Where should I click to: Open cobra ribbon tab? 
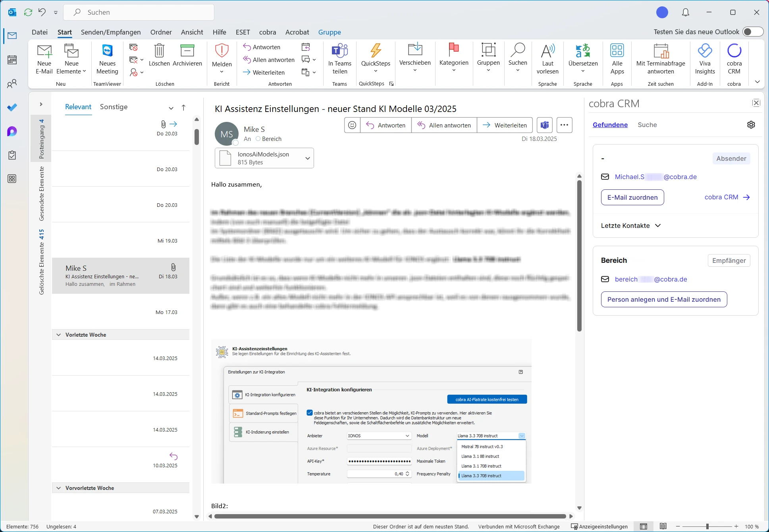[x=268, y=32]
